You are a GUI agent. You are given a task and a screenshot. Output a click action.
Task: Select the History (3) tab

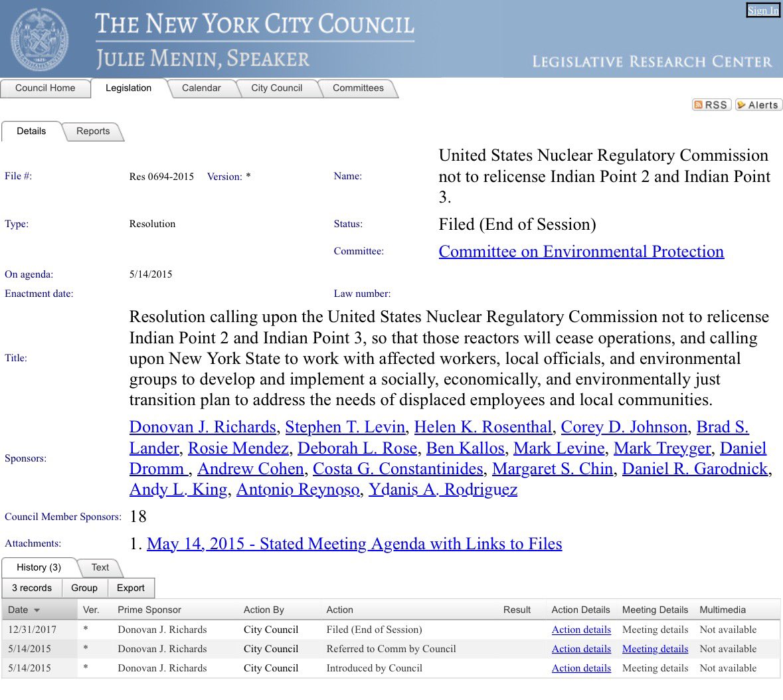pos(39,568)
